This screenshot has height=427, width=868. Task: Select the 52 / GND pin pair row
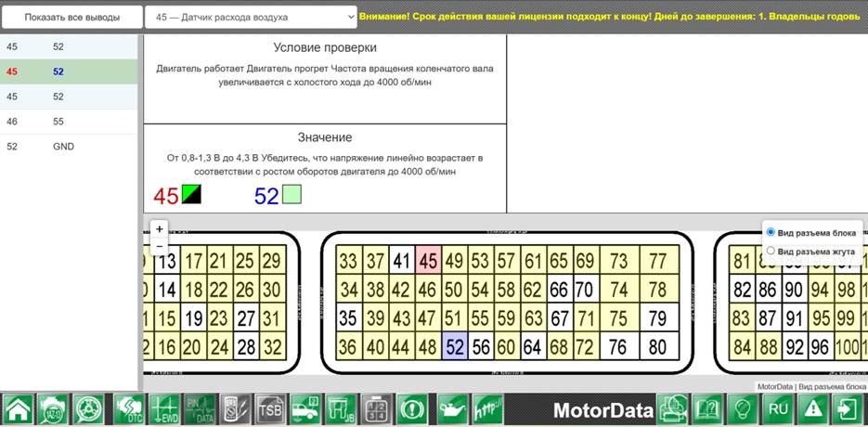pyautogui.click(x=69, y=147)
